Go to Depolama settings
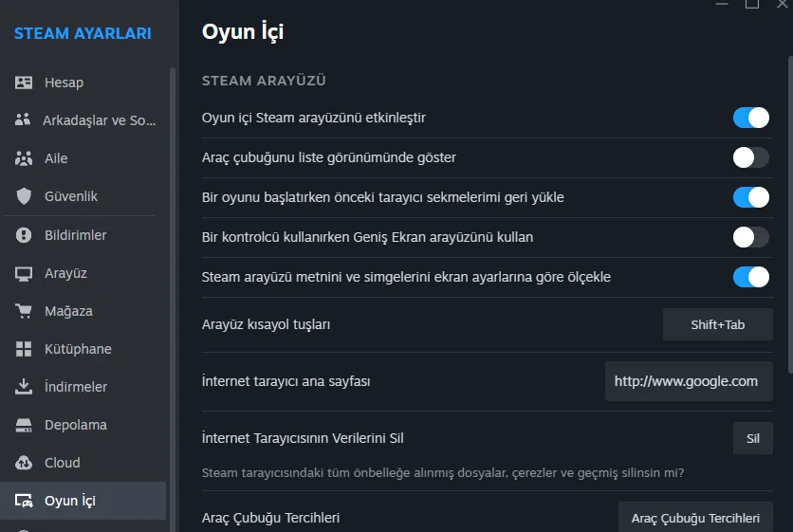This screenshot has width=793, height=532. click(x=83, y=425)
